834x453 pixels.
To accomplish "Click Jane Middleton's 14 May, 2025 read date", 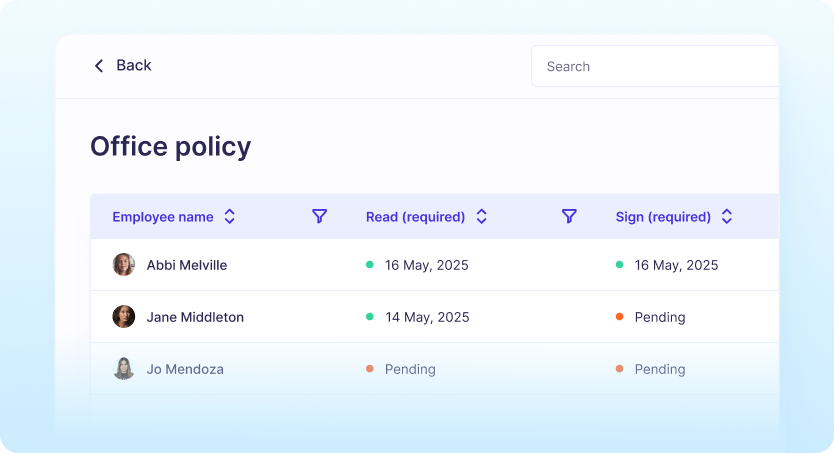I will pos(427,317).
